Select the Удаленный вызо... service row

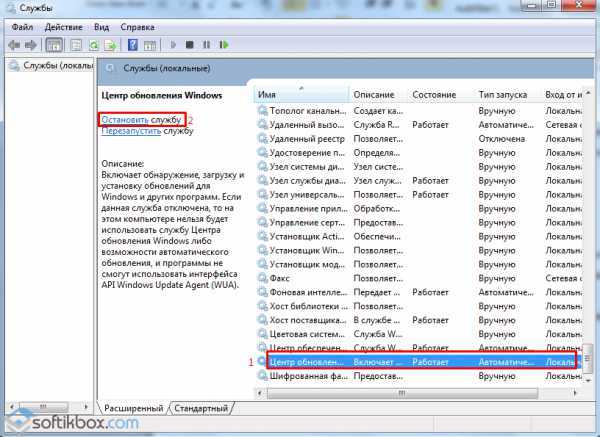[x=420, y=125]
